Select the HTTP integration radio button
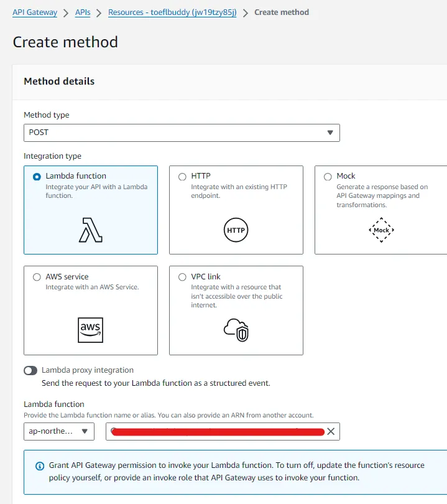Screen dimensions: 447x504 [x=182, y=177]
